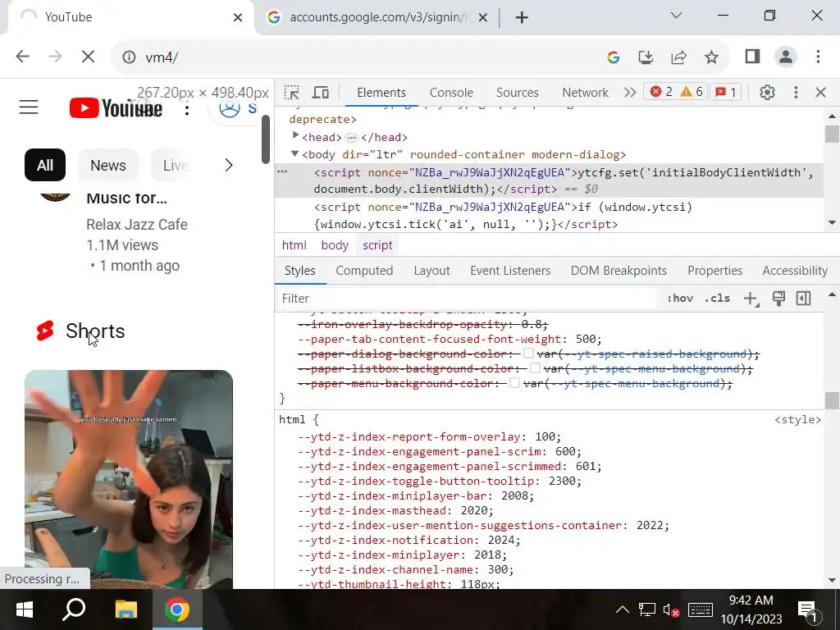Open Windows Start menu

click(25, 609)
